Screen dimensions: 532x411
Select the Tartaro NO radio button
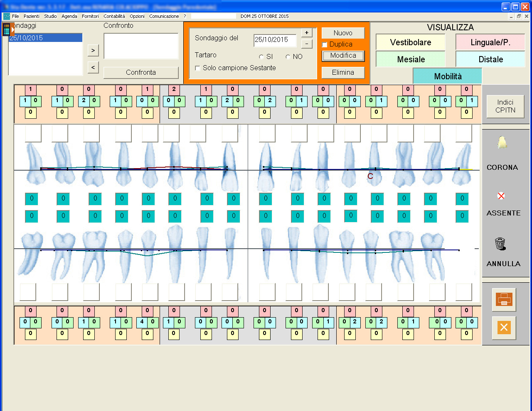(288, 57)
